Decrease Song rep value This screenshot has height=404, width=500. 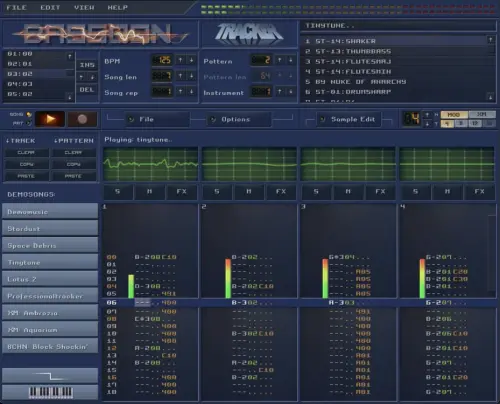tap(191, 91)
